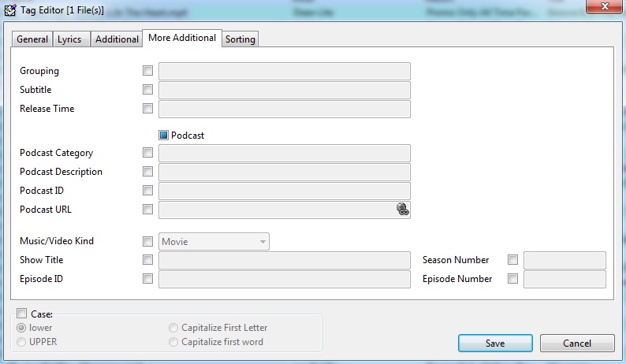Switch to the Sorting tab

tap(240, 39)
